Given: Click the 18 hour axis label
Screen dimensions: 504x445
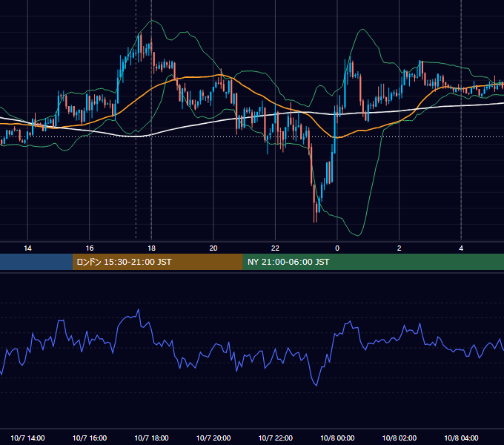Looking at the screenshot, I should coord(151,248).
